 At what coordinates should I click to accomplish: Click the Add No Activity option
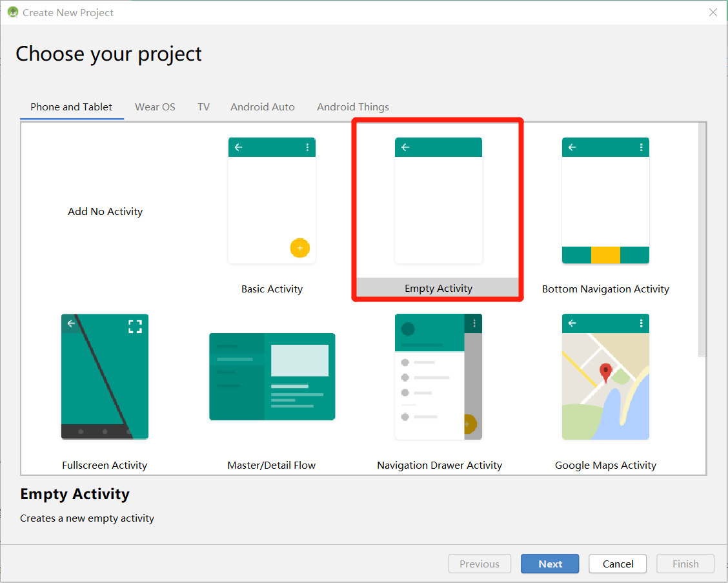[105, 211]
